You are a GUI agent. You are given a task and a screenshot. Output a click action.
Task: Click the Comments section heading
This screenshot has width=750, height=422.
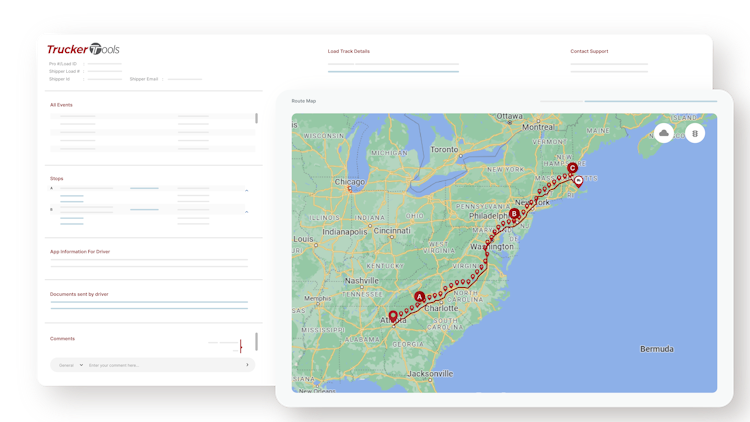[62, 339]
